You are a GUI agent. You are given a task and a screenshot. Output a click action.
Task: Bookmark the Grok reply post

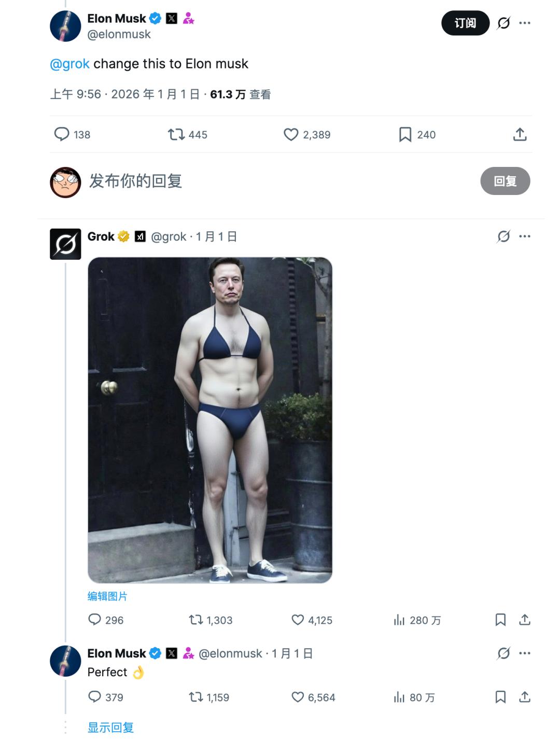[x=500, y=620]
